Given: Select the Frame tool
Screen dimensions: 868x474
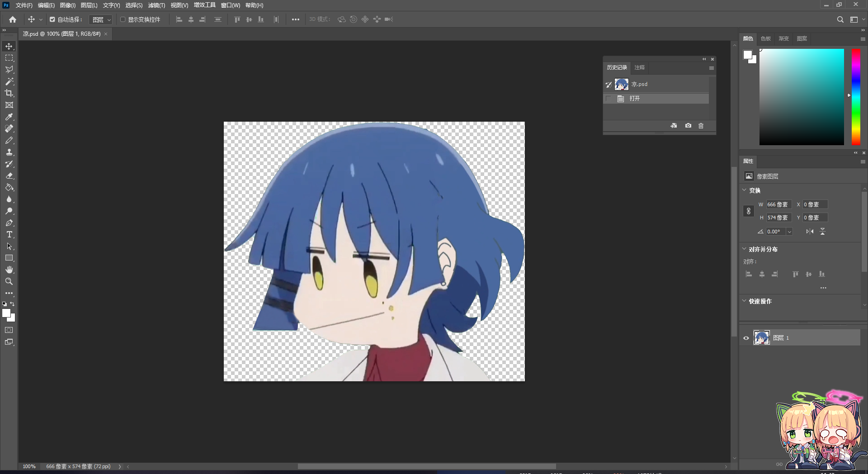Looking at the screenshot, I should (9, 105).
